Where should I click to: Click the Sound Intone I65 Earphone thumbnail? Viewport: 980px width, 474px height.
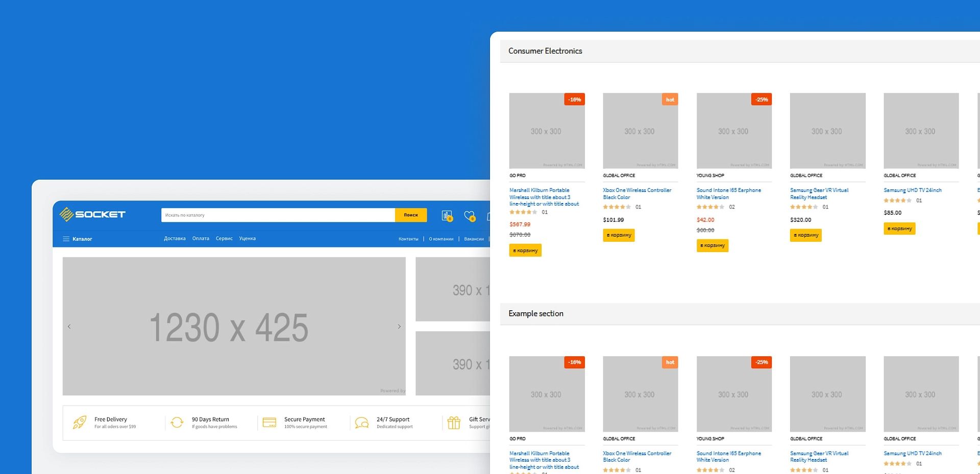point(733,131)
